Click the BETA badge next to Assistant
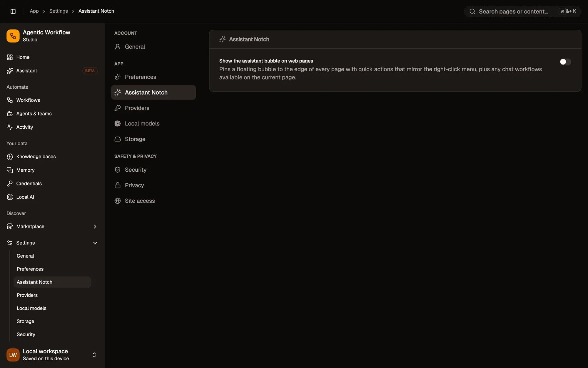Screen dimensions: 588x368 click(90, 71)
